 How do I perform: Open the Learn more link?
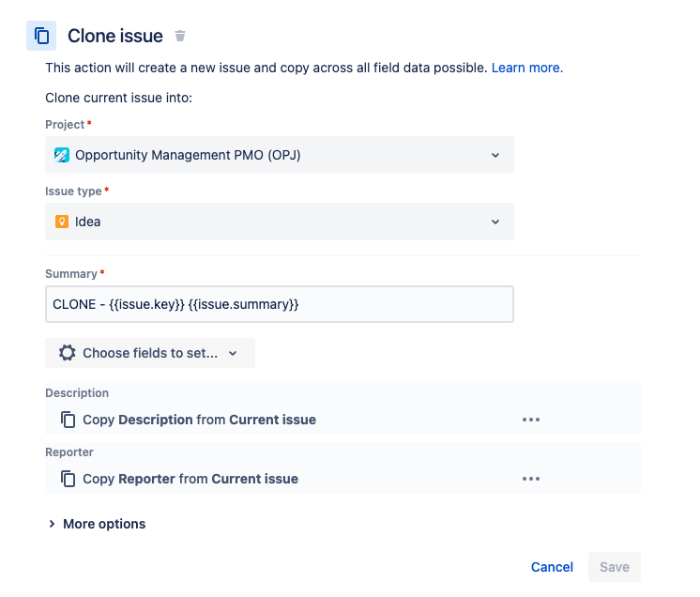(527, 68)
